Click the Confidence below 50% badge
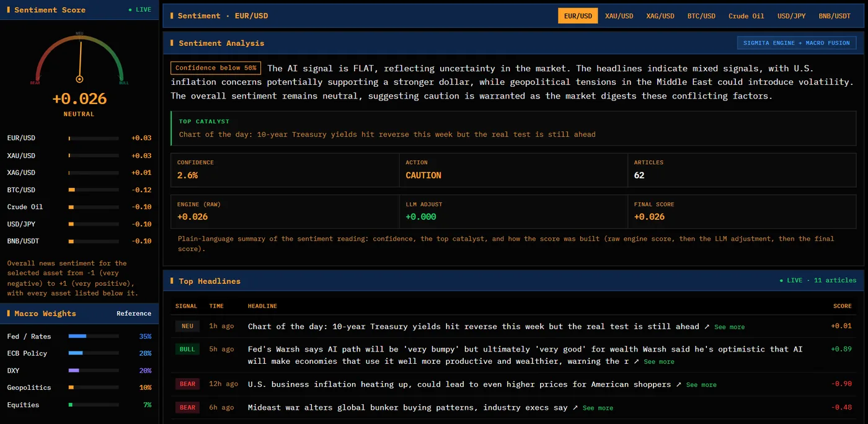 point(216,68)
